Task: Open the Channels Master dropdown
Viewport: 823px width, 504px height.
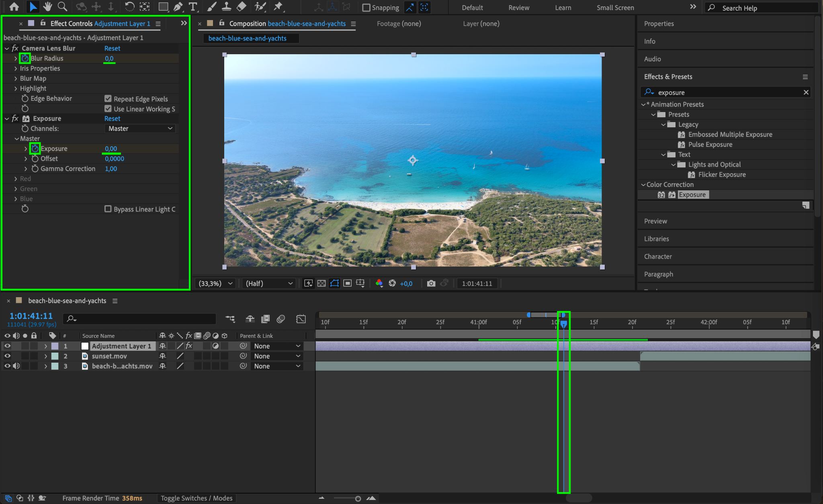Action: point(140,129)
